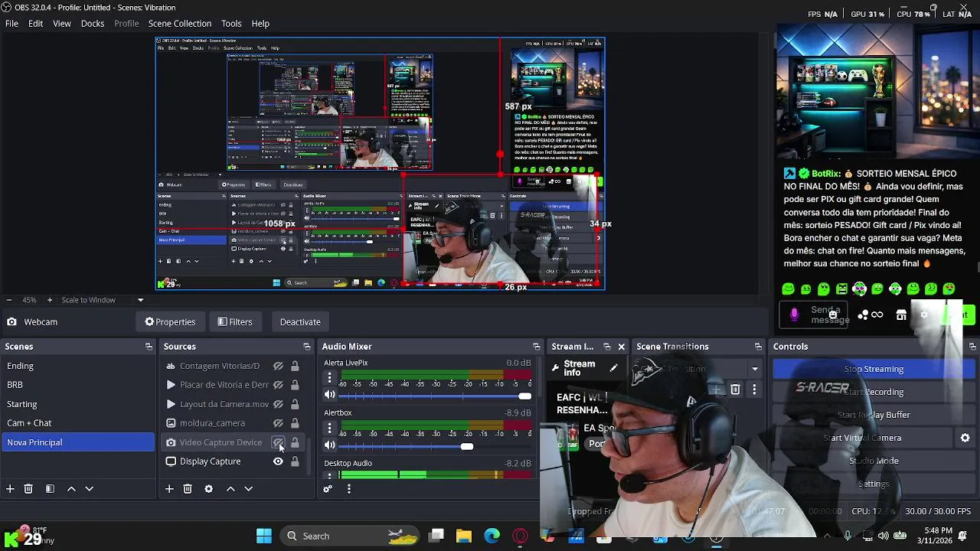Open the Scene Collection menu

tap(180, 24)
